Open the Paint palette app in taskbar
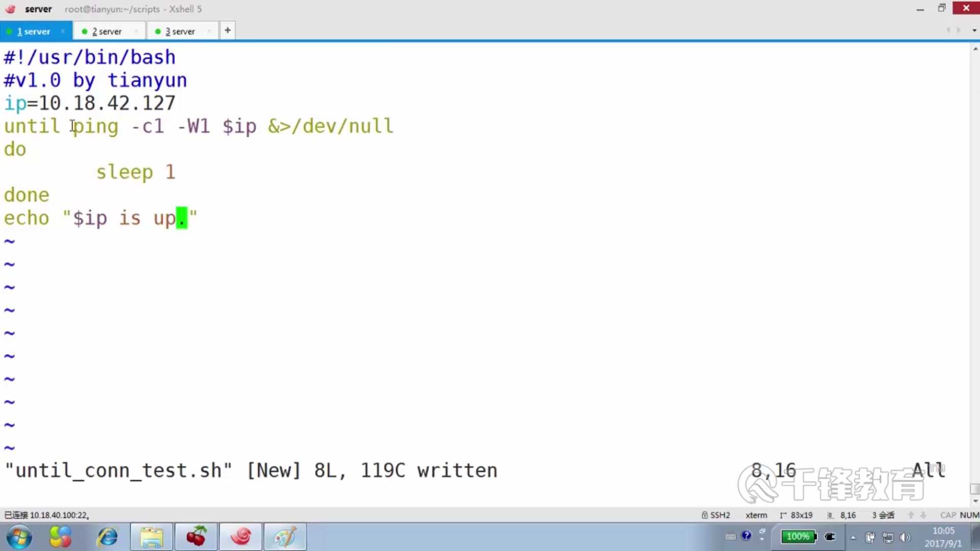The width and height of the screenshot is (980, 551). [285, 537]
